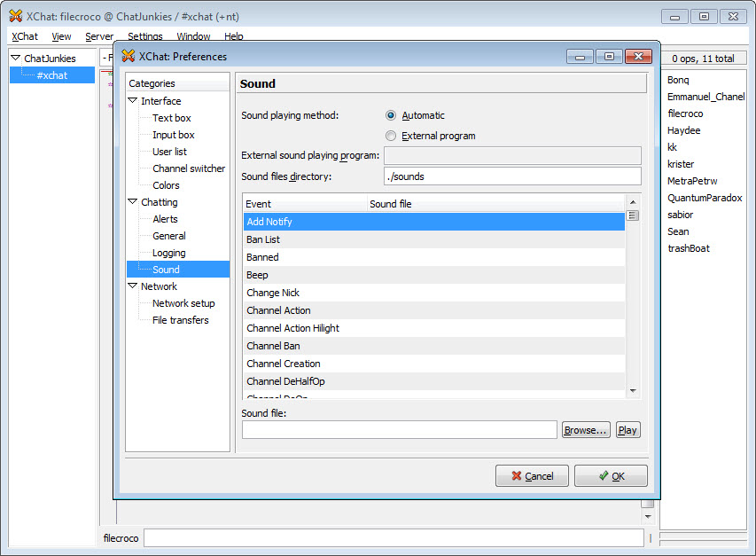Collapse the Interface category
Image resolution: width=756 pixels, height=556 pixels.
click(x=133, y=100)
